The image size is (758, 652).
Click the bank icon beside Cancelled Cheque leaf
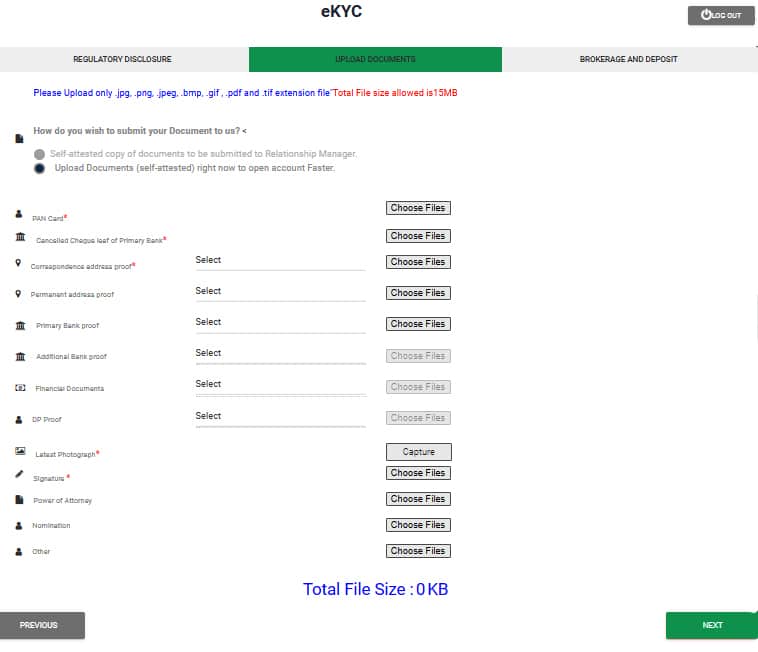click(20, 237)
